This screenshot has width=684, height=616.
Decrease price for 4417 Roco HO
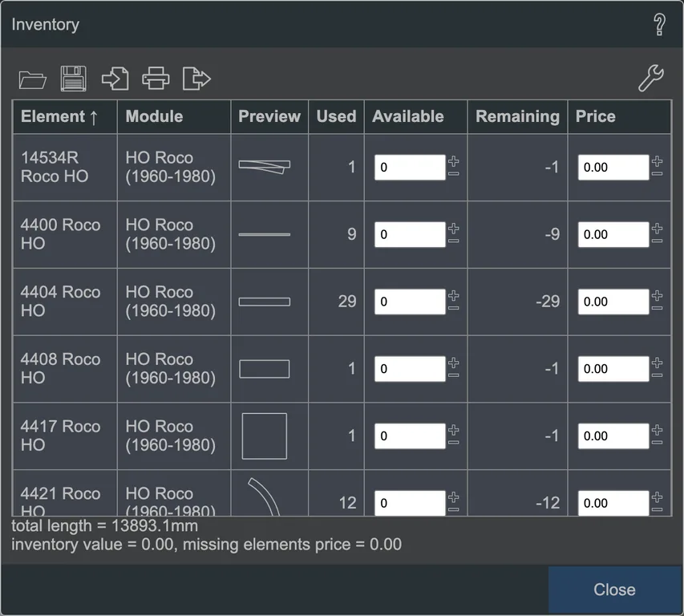click(658, 443)
